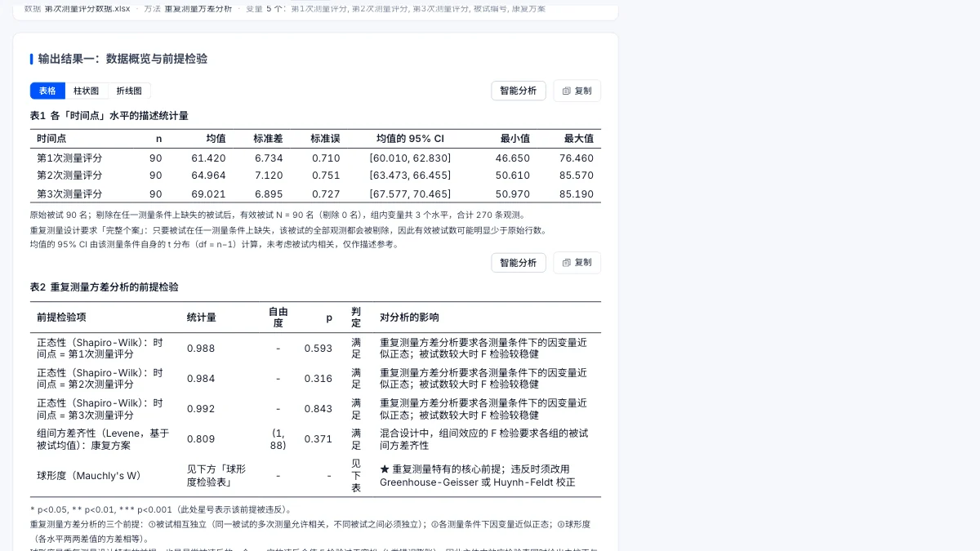Switch to the 柱状图 tab
This screenshot has width=980, height=551.
coord(87,91)
